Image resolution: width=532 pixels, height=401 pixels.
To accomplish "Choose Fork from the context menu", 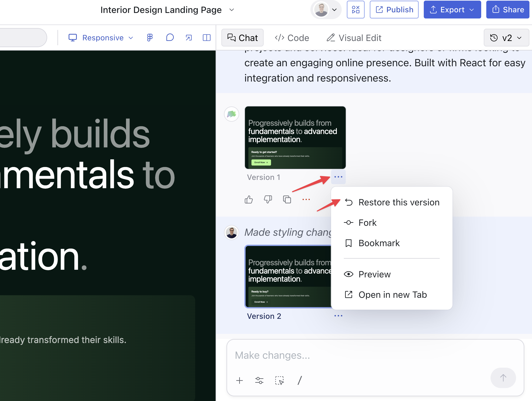I will [367, 223].
